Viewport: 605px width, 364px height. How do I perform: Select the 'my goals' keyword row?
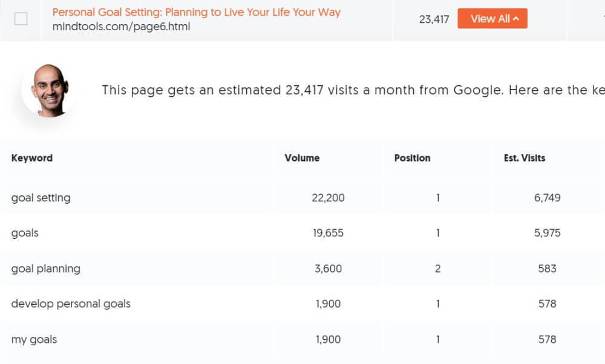(x=34, y=339)
